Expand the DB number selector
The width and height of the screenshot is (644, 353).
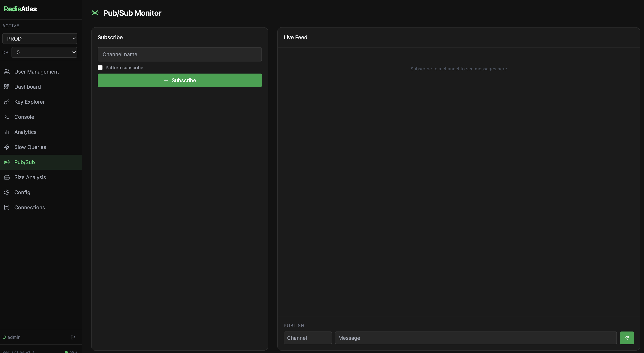point(44,52)
